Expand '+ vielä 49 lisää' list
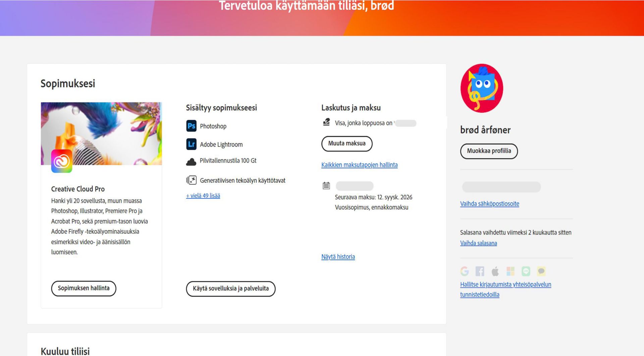This screenshot has width=644, height=356. click(203, 196)
